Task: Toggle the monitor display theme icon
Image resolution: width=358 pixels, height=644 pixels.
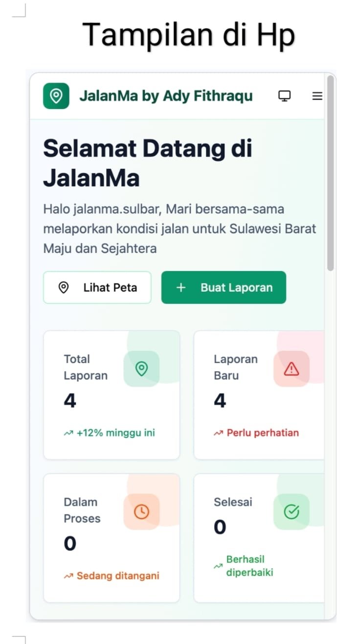Action: pyautogui.click(x=284, y=96)
